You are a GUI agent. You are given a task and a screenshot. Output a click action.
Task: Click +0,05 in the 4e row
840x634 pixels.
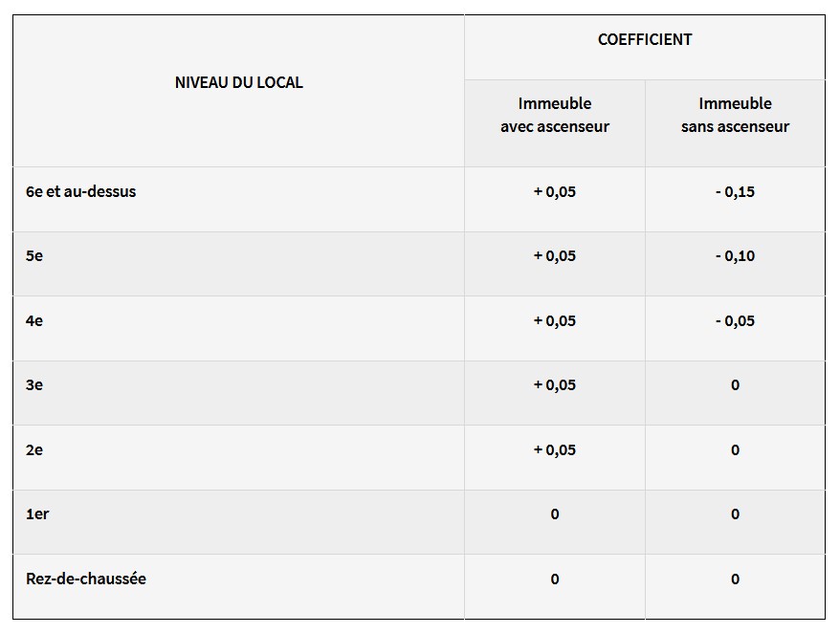555,320
